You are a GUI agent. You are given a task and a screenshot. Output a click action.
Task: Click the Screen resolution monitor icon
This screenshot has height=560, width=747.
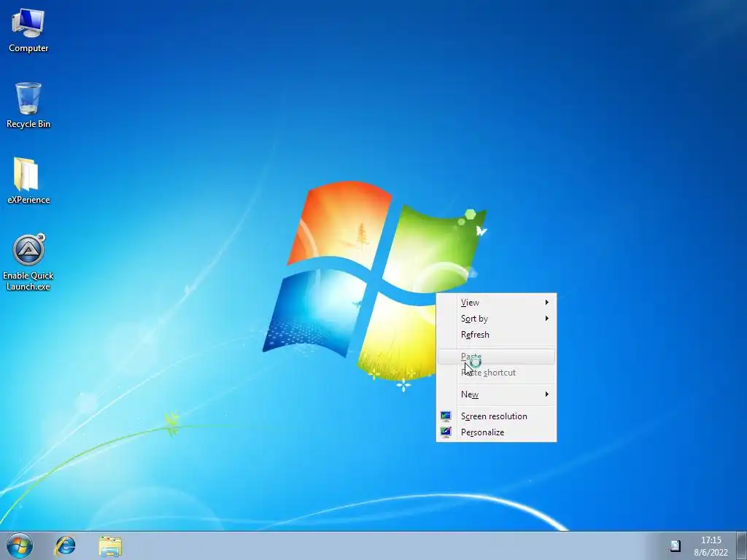(446, 416)
